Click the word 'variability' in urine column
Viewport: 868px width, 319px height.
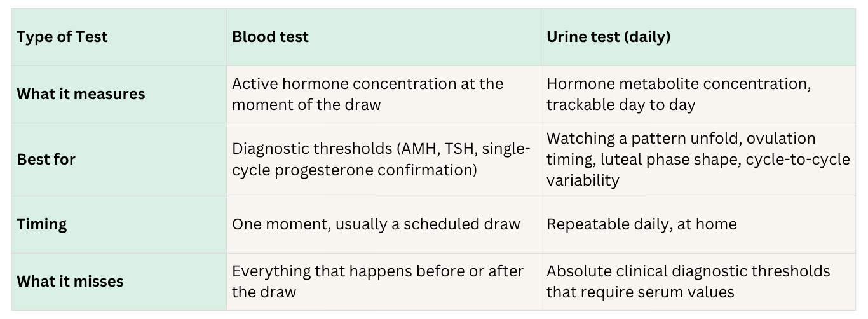coord(583,180)
